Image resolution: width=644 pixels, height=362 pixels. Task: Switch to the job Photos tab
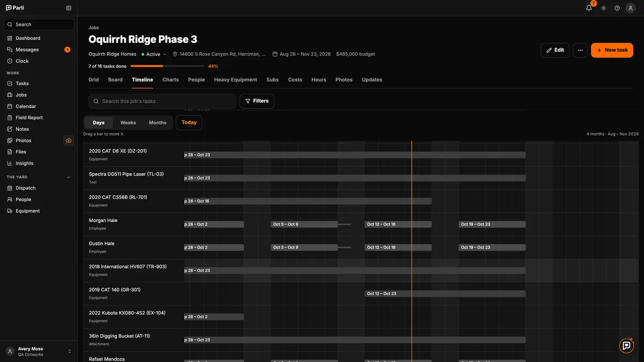pyautogui.click(x=344, y=79)
